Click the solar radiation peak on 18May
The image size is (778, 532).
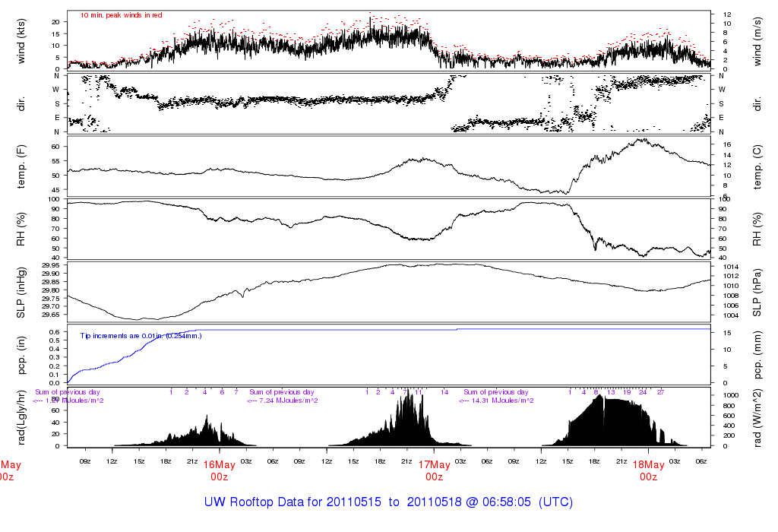point(601,396)
